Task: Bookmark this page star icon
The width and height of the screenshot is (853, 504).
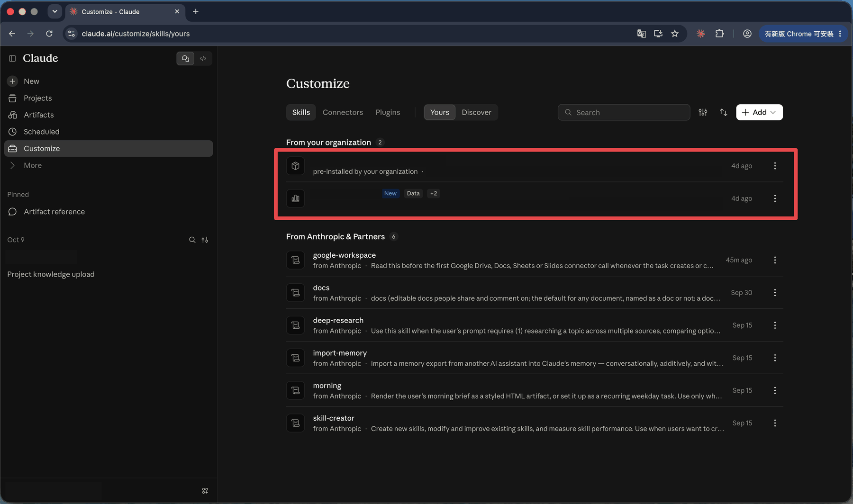Action: coord(675,34)
